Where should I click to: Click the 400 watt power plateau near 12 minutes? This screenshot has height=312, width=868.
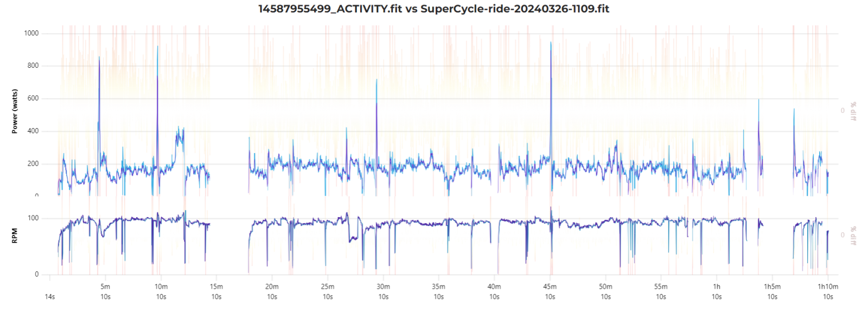click(180, 134)
